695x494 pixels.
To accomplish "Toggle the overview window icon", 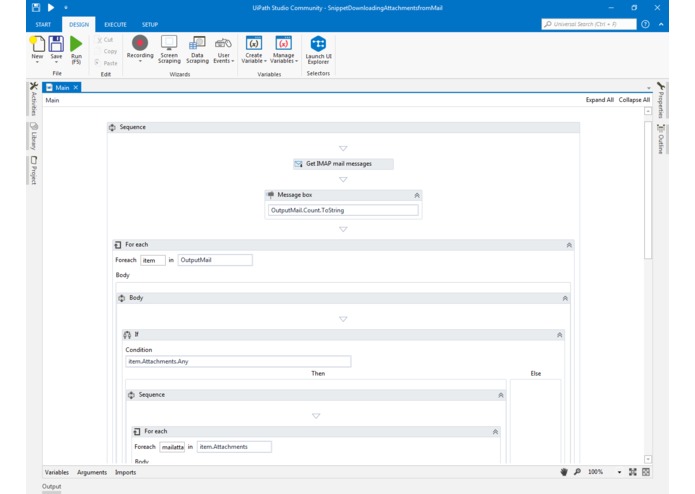I will 646,472.
